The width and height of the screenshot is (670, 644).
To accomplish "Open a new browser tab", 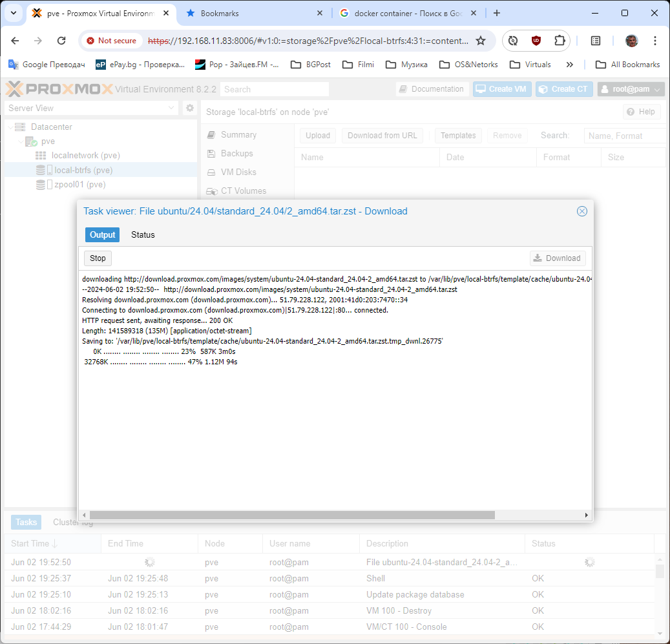I will pyautogui.click(x=496, y=13).
